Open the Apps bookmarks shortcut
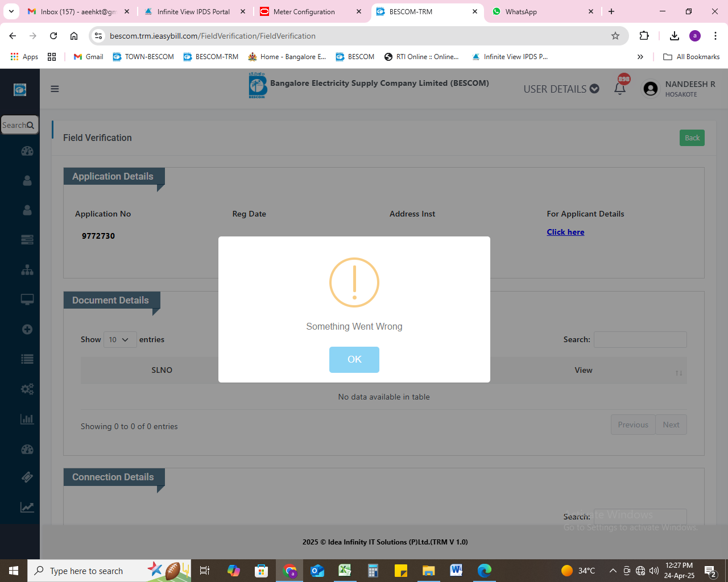The width and height of the screenshot is (728, 582). click(24, 57)
